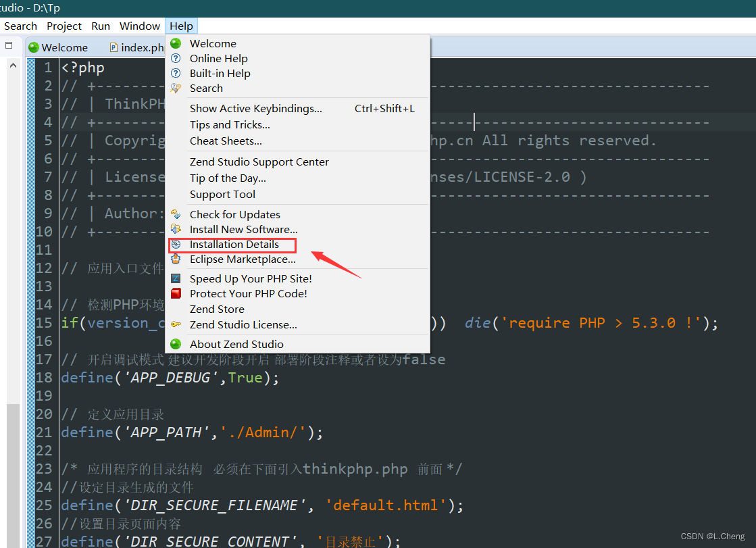Open "Install New Software..." from Help menu
756x548 pixels.
click(x=243, y=229)
